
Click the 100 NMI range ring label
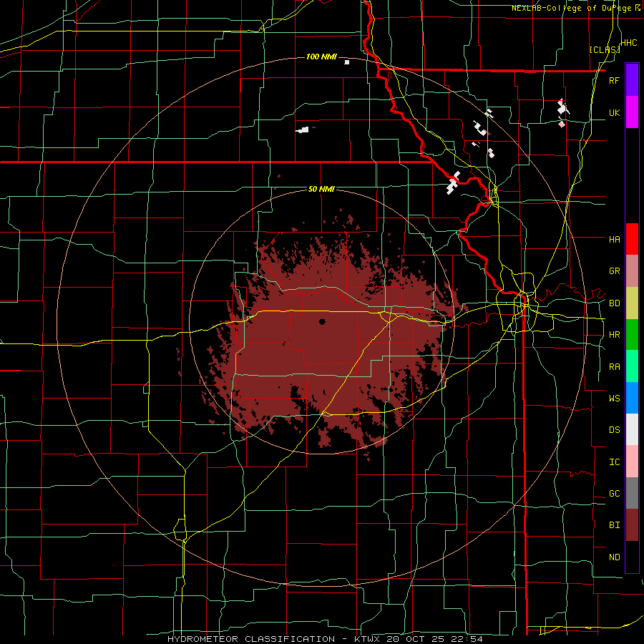(321, 57)
